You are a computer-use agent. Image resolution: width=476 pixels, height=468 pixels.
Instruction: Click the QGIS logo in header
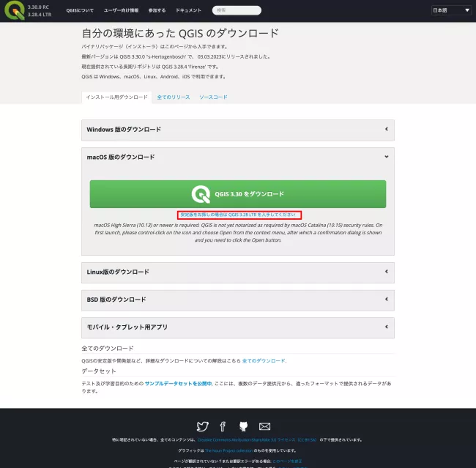coord(14,10)
